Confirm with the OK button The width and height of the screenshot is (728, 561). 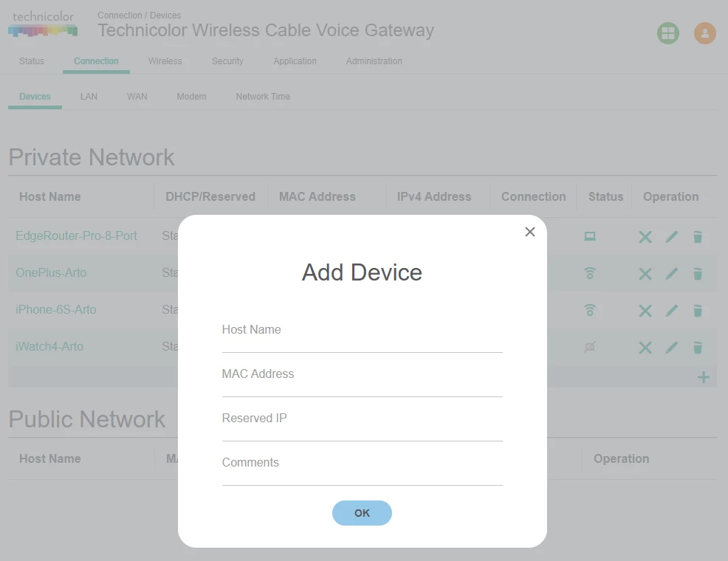pos(362,513)
